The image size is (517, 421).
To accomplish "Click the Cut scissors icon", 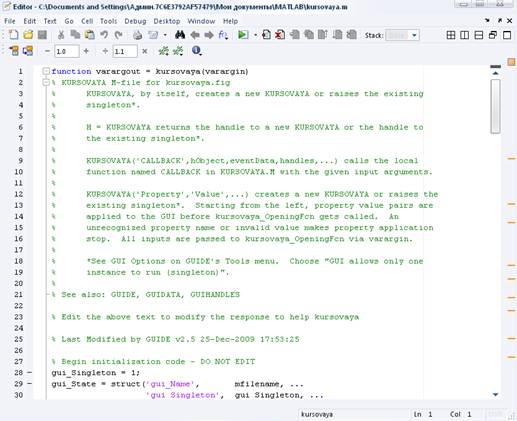I will 61,35.
